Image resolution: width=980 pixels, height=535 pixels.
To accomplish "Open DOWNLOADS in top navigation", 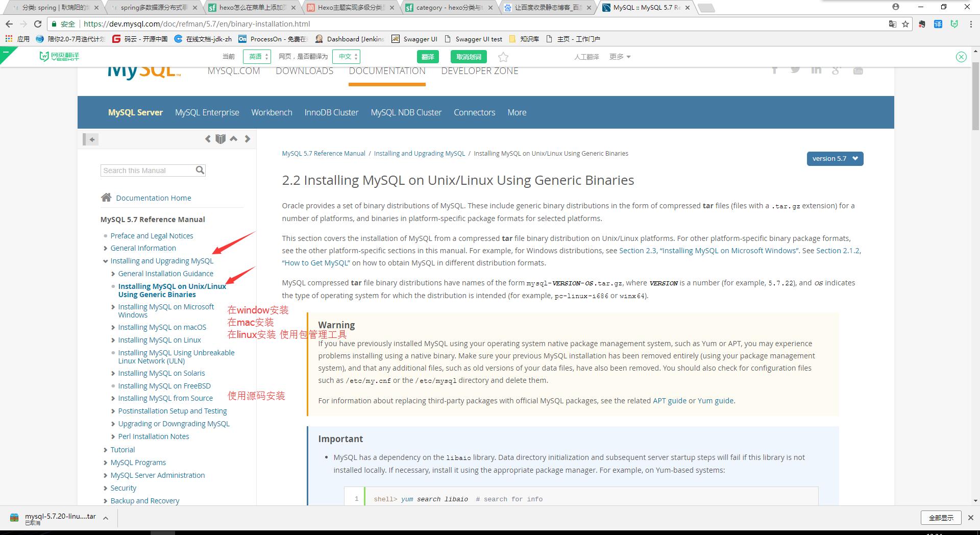I will 305,71.
